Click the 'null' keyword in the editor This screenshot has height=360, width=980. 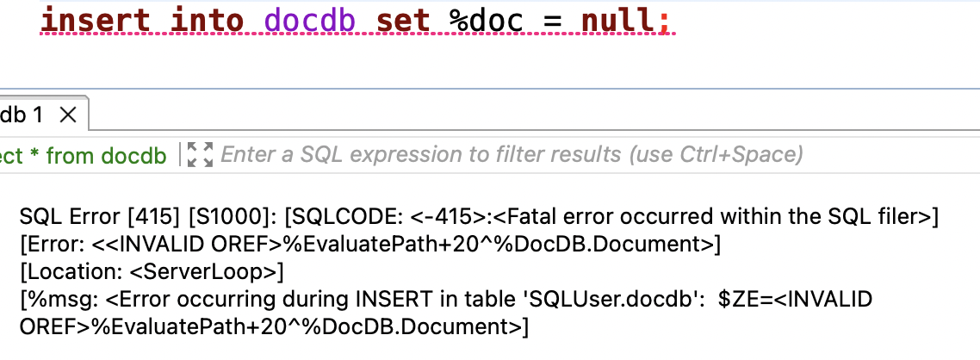[x=617, y=20]
